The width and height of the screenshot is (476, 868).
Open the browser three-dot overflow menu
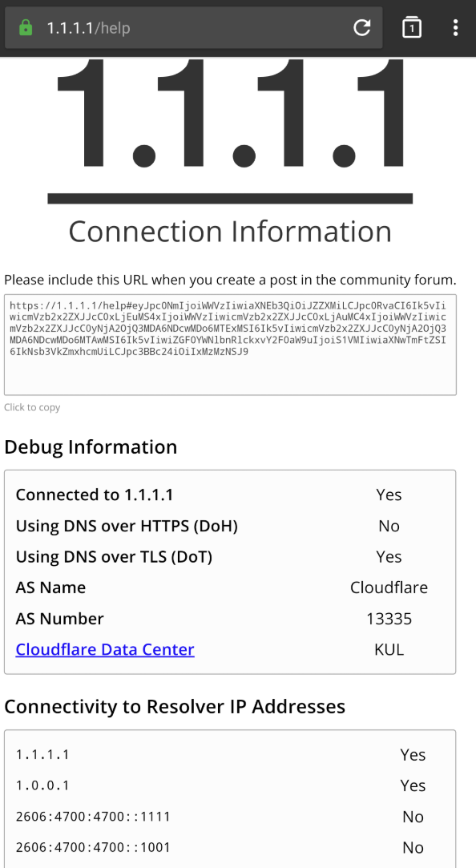455,28
